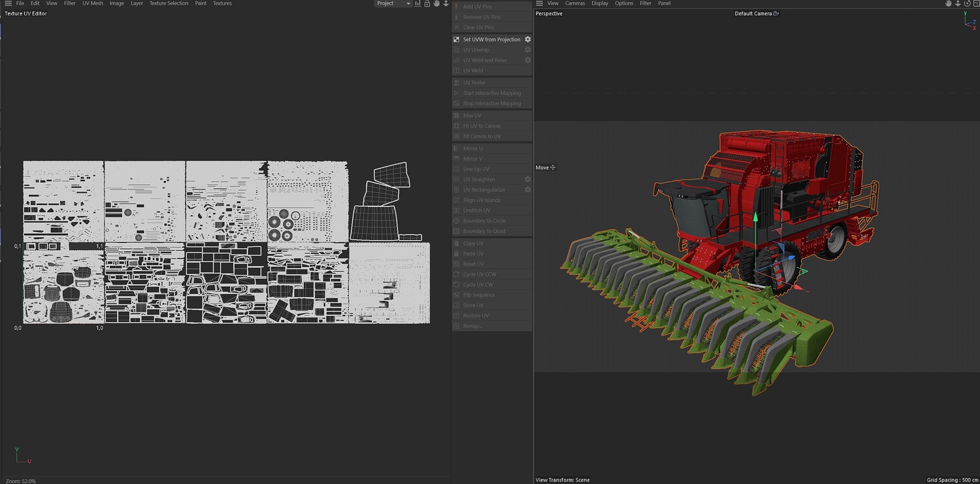Open the viewport Panel menu
Image resolution: width=980 pixels, height=484 pixels.
(x=664, y=3)
